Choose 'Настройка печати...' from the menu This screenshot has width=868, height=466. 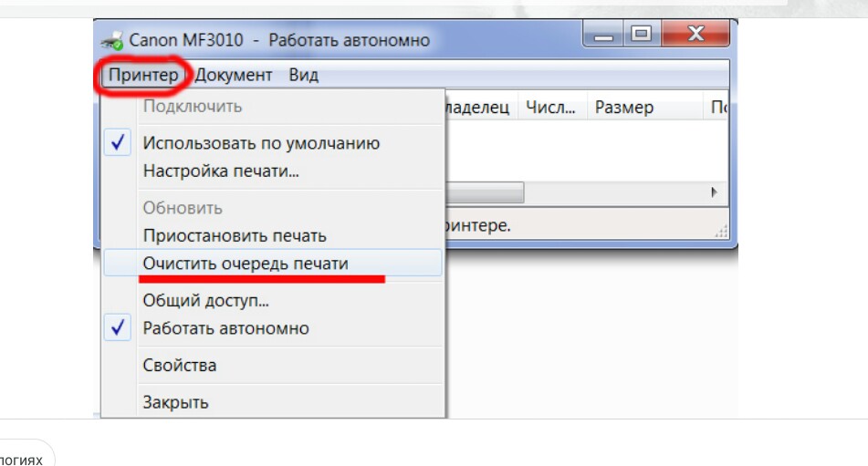point(221,171)
